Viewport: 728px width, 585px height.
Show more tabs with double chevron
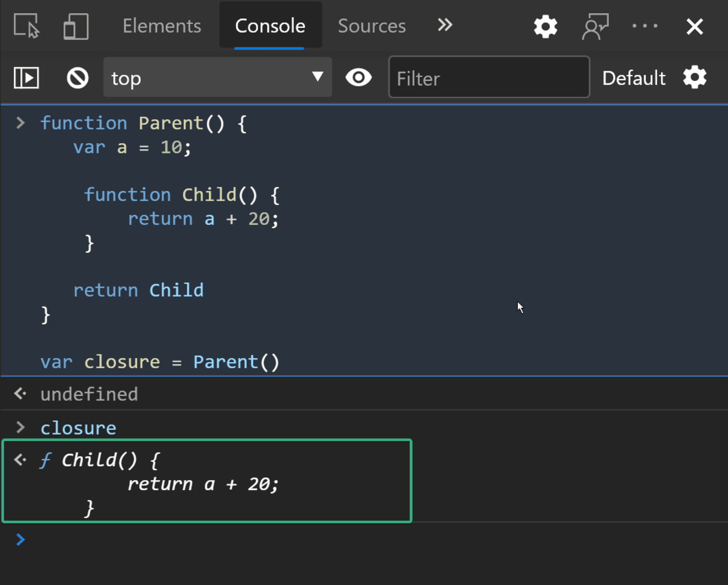(445, 25)
